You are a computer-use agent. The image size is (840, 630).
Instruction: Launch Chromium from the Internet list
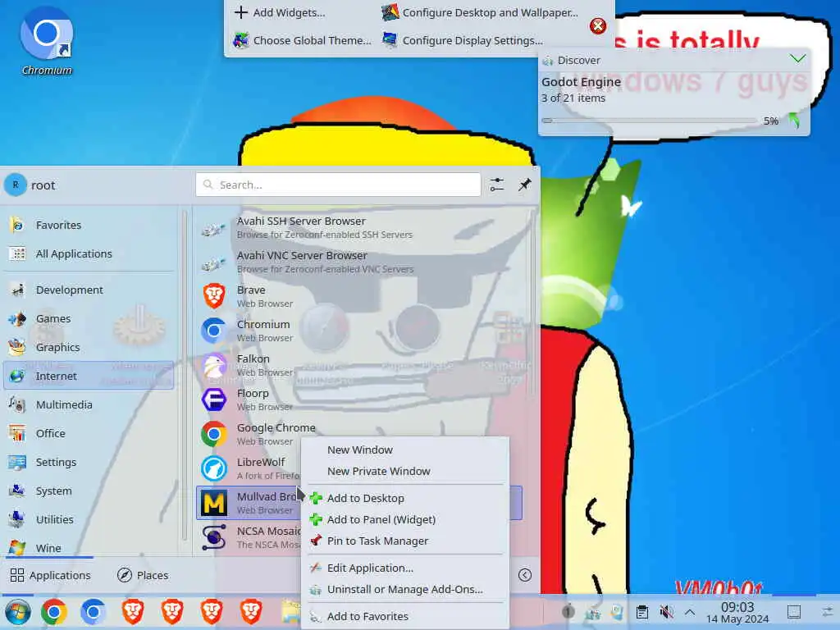(359, 331)
